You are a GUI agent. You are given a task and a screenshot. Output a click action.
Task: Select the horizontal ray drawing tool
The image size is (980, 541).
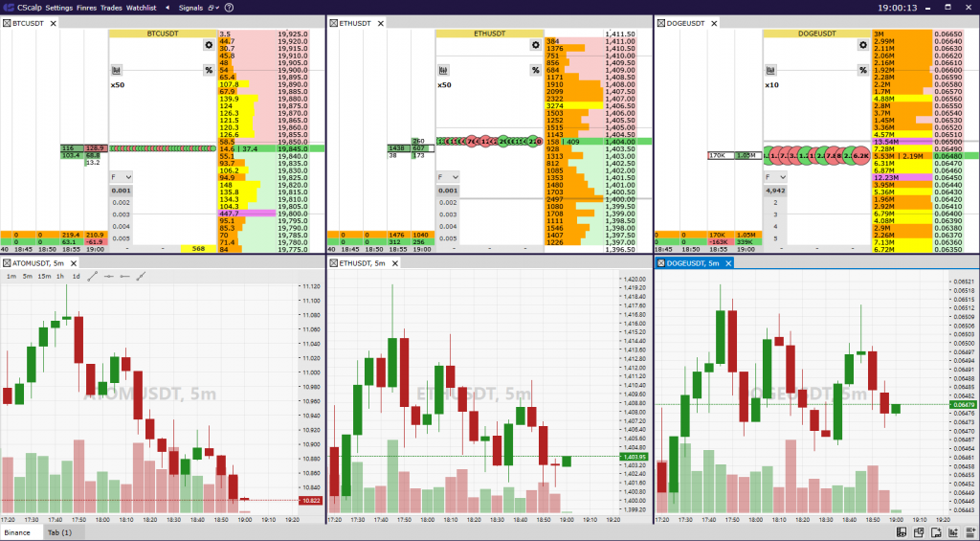(125, 277)
